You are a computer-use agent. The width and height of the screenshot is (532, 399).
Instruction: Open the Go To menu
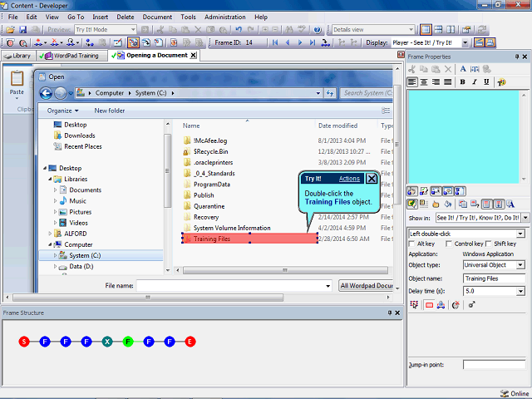tap(76, 17)
